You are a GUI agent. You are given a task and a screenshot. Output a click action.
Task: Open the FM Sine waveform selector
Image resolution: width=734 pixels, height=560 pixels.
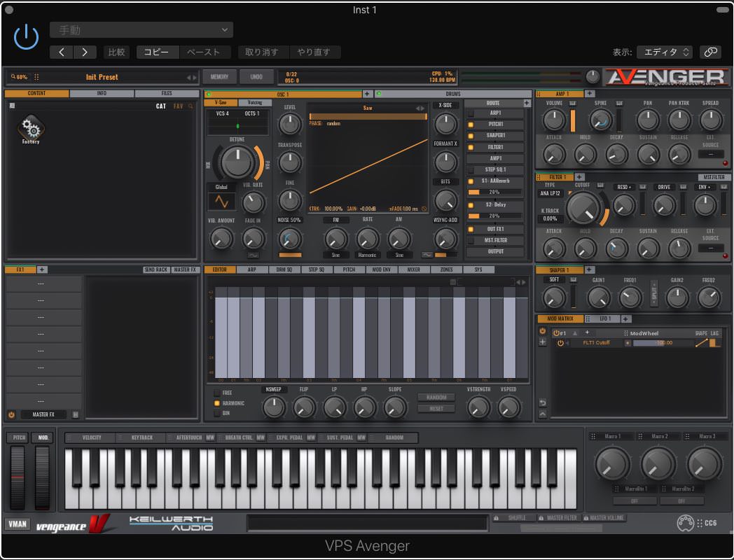click(335, 255)
